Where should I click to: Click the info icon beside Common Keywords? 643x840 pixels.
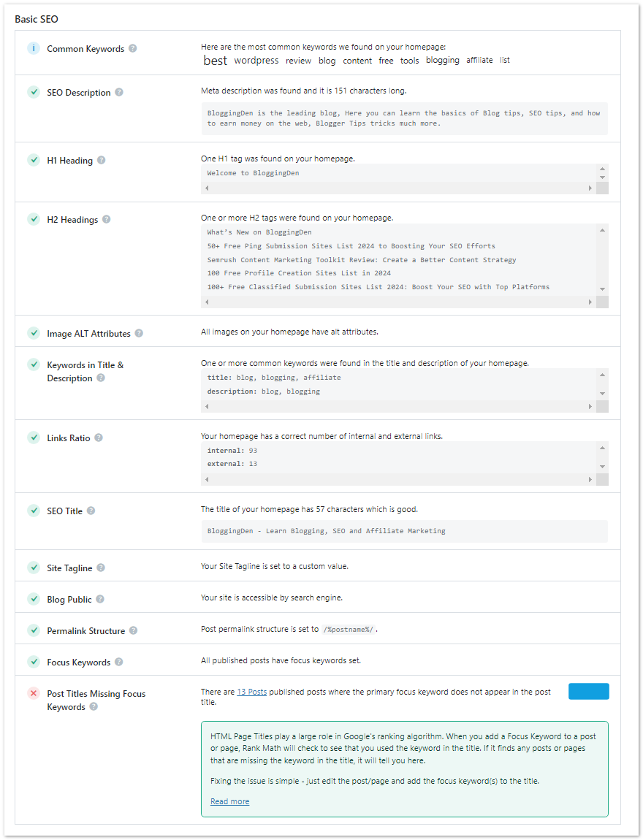coord(33,48)
